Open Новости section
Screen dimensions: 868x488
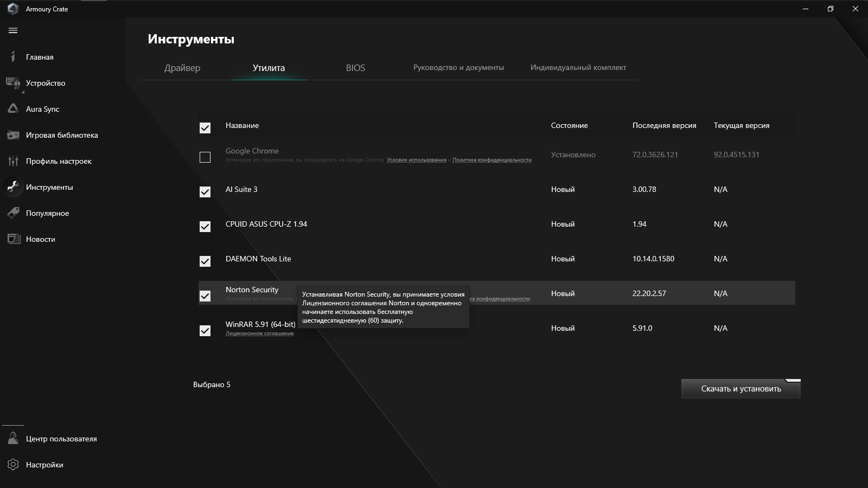[41, 239]
